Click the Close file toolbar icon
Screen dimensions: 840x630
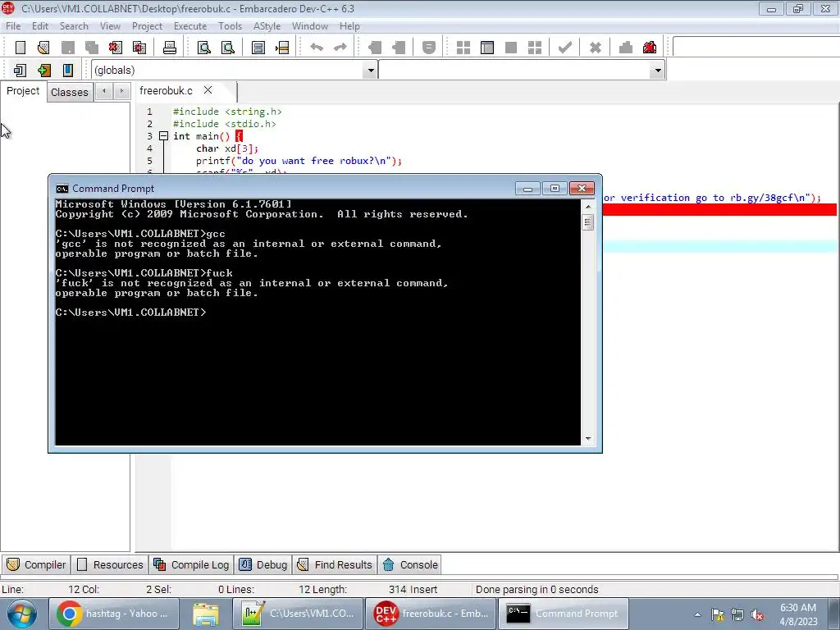[116, 48]
